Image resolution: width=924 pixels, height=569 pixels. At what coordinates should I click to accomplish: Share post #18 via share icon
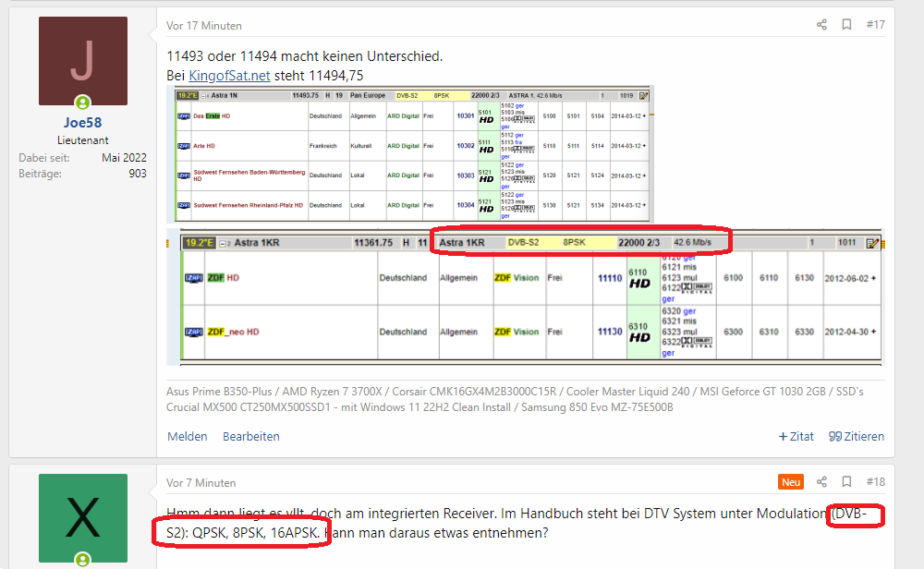click(x=821, y=482)
